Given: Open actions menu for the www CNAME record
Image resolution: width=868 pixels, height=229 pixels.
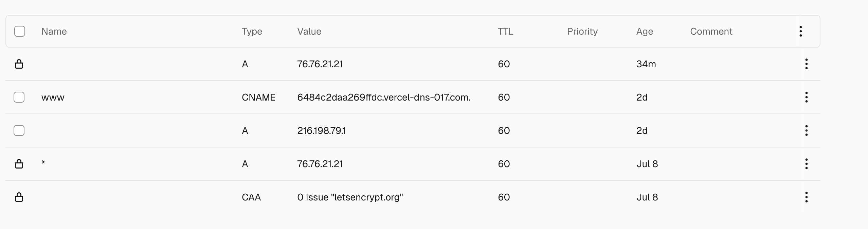Looking at the screenshot, I should coord(806,97).
